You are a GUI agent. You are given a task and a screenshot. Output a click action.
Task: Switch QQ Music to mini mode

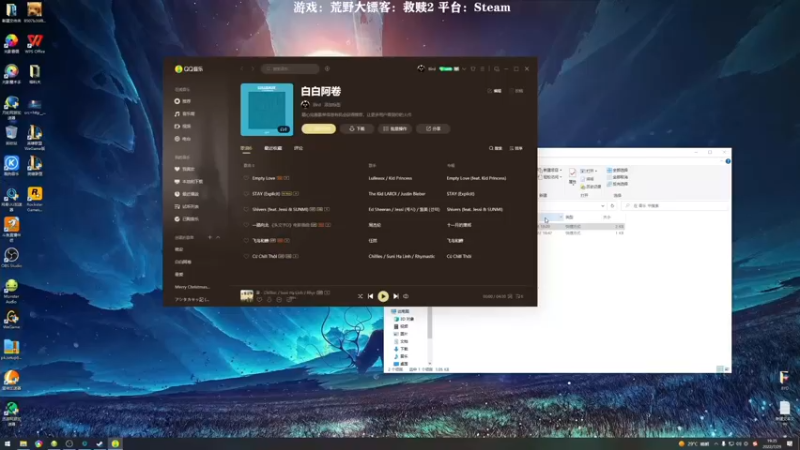coord(496,69)
